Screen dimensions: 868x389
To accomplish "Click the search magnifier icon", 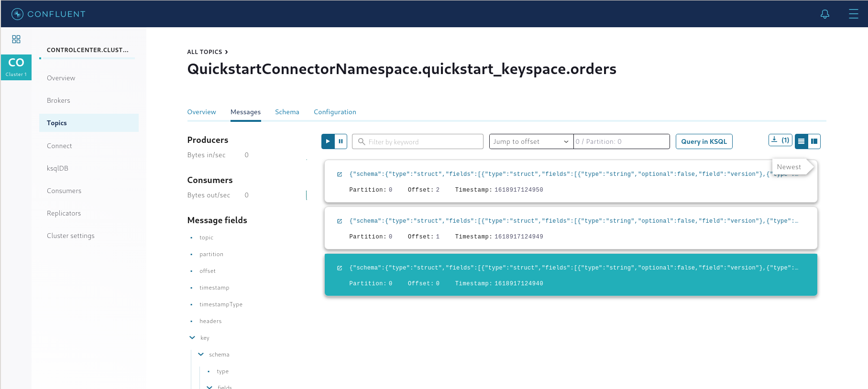I will pos(362,141).
